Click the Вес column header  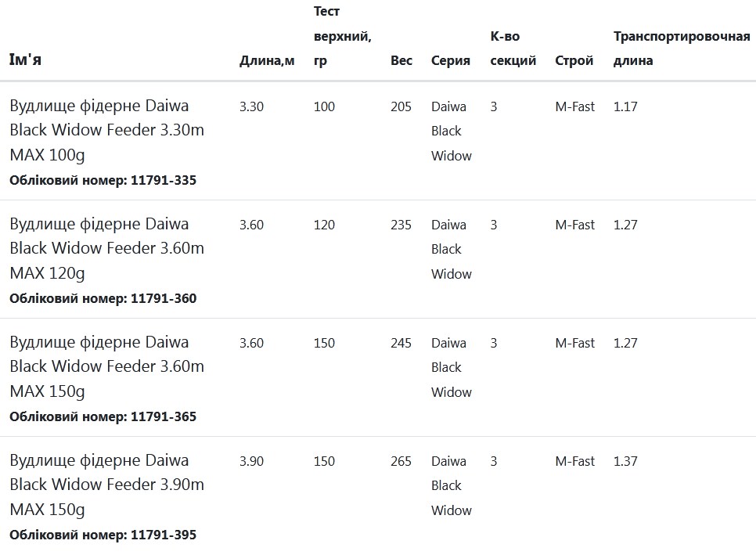(x=401, y=60)
